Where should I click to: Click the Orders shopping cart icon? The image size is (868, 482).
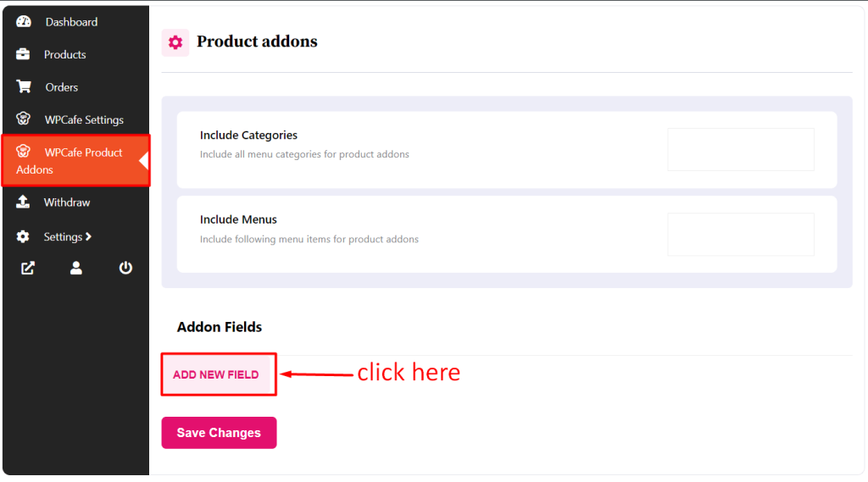[23, 87]
